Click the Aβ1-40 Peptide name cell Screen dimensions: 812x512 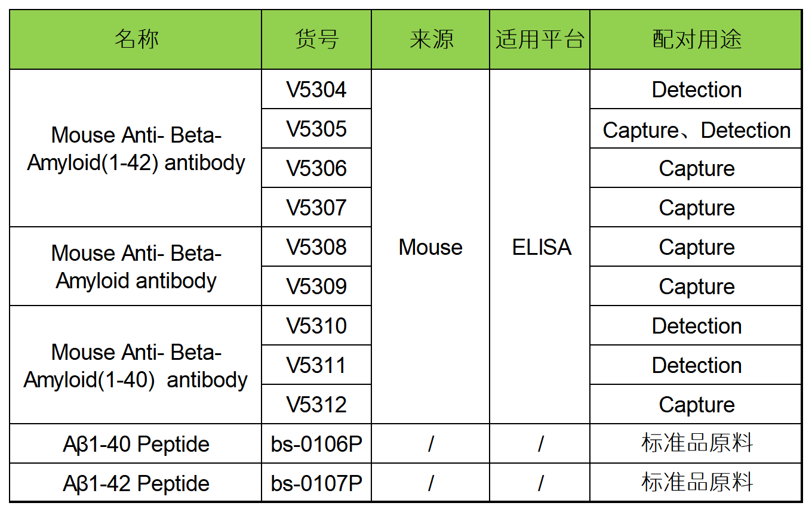[136, 444]
